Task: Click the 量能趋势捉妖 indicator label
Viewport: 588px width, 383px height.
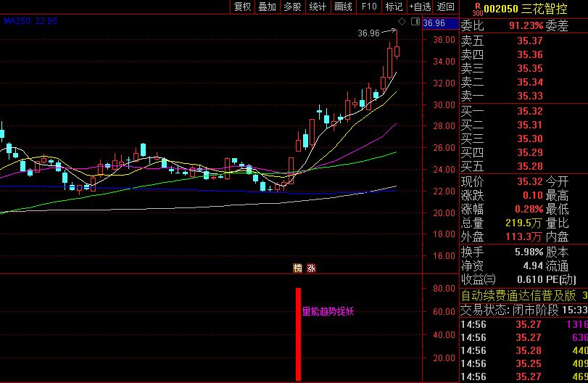Action: click(328, 311)
